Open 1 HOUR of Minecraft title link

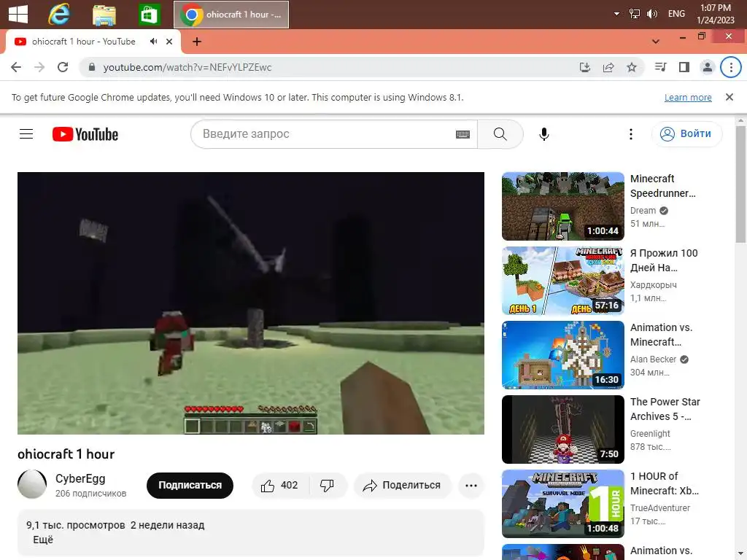tap(665, 483)
